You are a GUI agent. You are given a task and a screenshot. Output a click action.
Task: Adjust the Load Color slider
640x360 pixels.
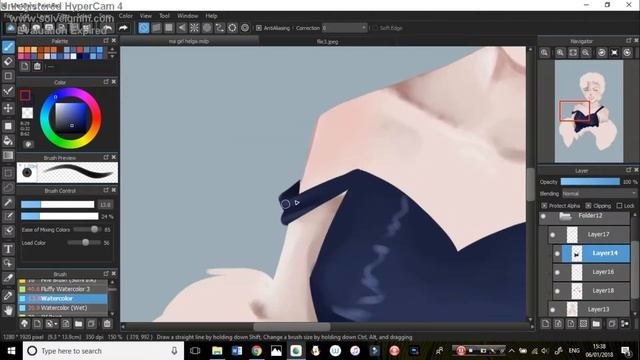tap(84, 242)
